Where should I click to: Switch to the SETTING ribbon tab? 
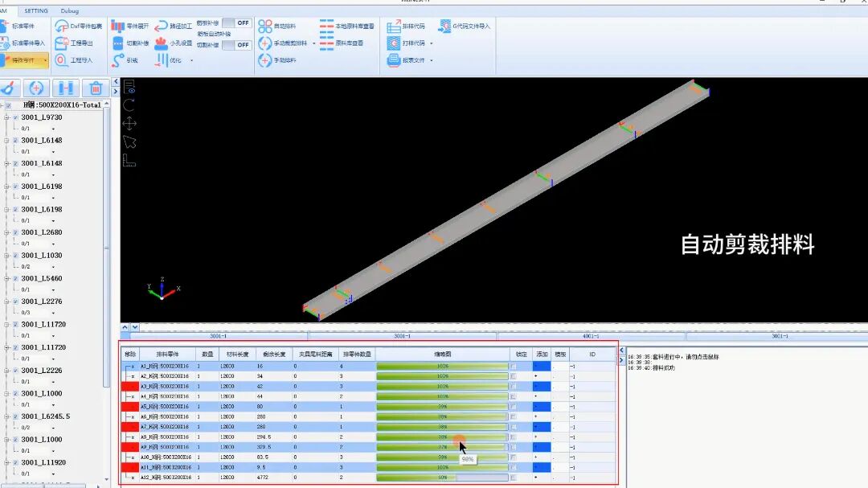click(36, 10)
